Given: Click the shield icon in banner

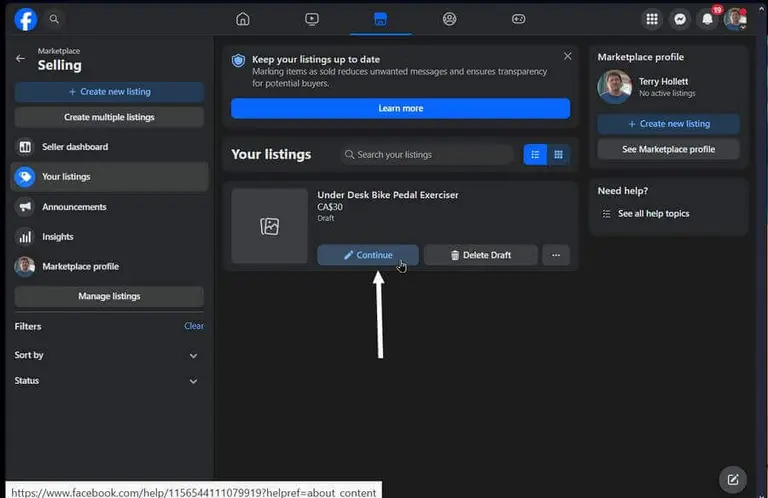Looking at the screenshot, I should click(x=239, y=60).
